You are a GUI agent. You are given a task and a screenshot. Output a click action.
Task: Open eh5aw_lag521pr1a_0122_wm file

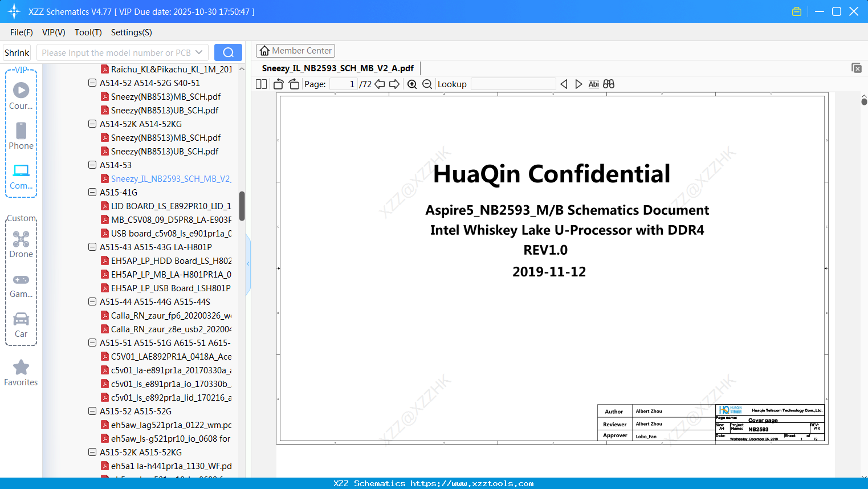coord(166,425)
